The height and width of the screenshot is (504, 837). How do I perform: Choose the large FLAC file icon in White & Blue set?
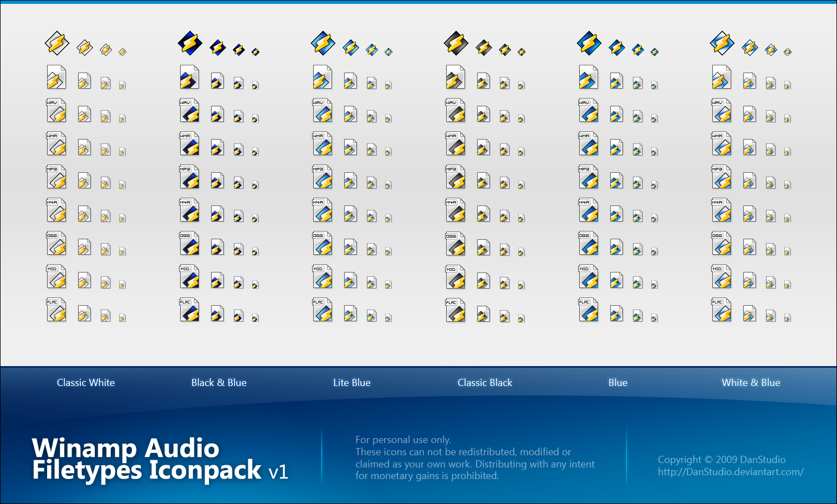tap(722, 310)
